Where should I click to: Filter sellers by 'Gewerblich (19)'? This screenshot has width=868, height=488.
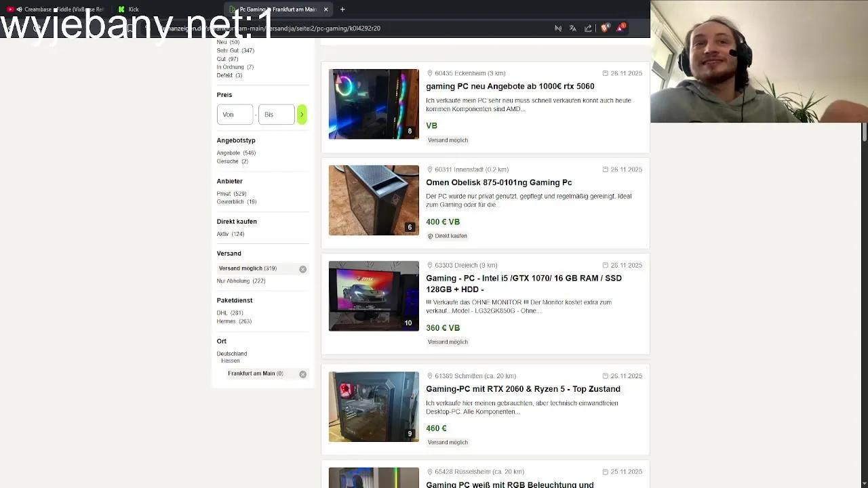point(237,202)
